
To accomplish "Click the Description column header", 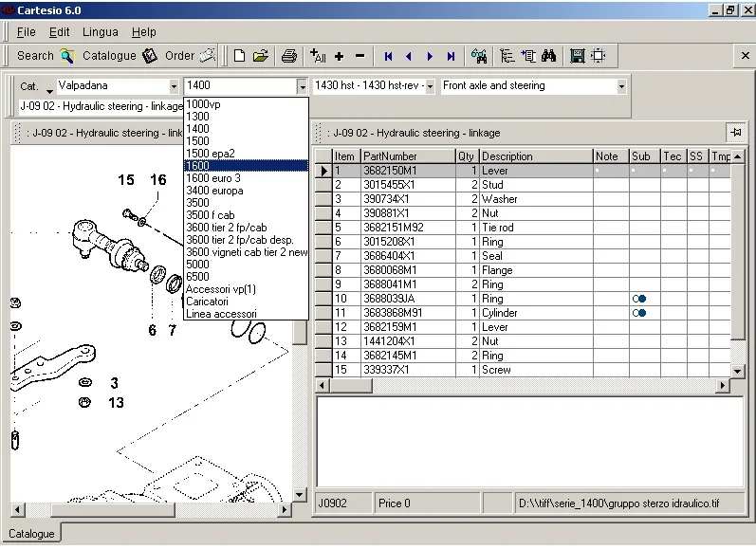I will click(x=536, y=156).
